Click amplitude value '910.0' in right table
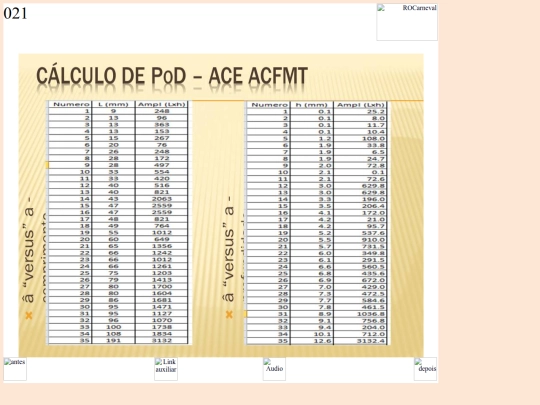The image size is (540, 405). [373, 240]
